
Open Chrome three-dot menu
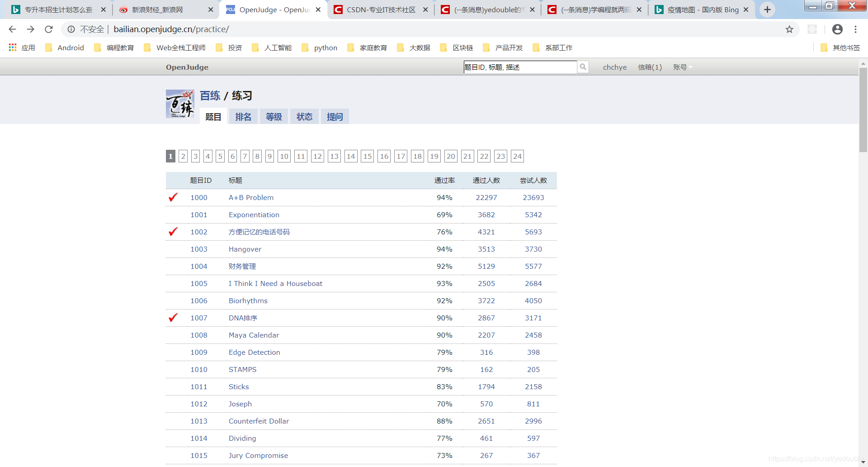(855, 29)
